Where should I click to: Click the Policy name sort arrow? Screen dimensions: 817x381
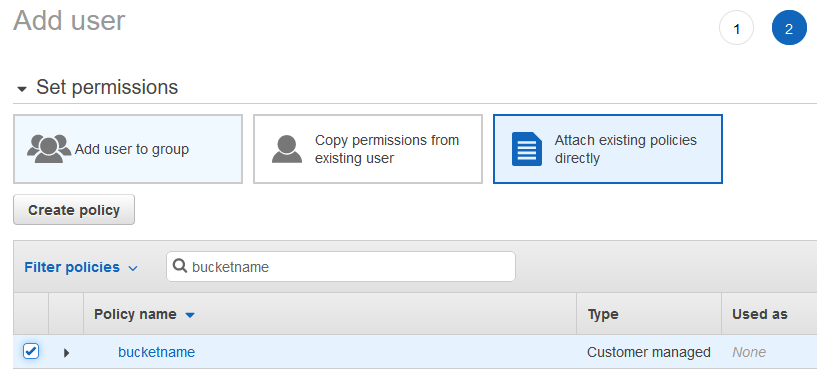[x=190, y=315]
